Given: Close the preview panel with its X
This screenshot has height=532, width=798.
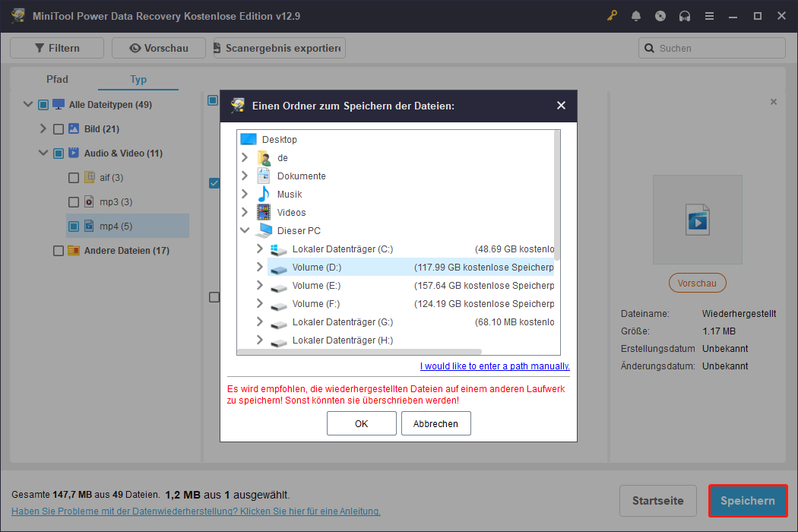Looking at the screenshot, I should [774, 102].
